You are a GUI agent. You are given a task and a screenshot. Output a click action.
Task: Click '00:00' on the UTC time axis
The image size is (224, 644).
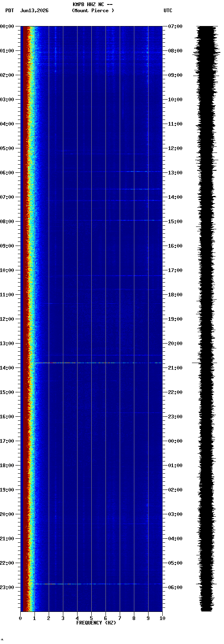pos(175,441)
